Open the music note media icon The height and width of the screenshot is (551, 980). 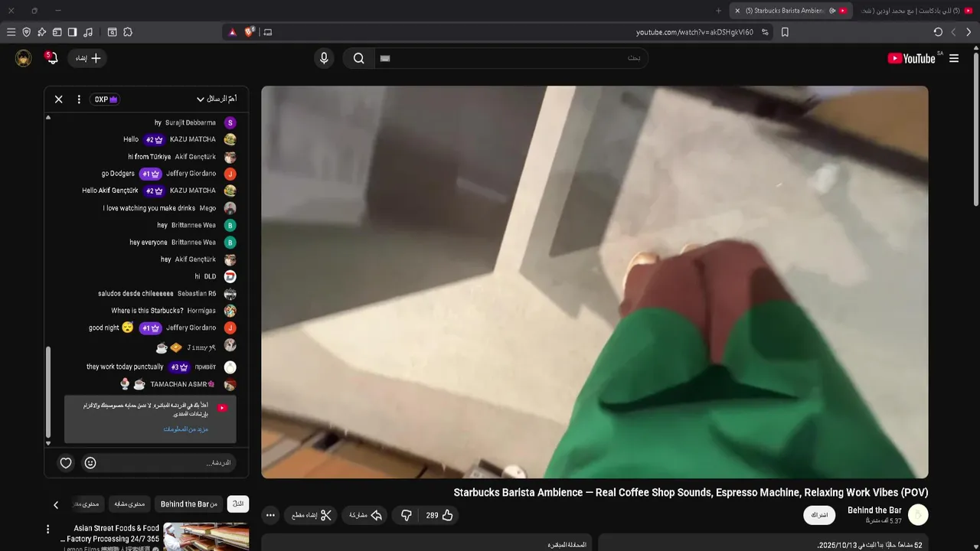click(88, 32)
